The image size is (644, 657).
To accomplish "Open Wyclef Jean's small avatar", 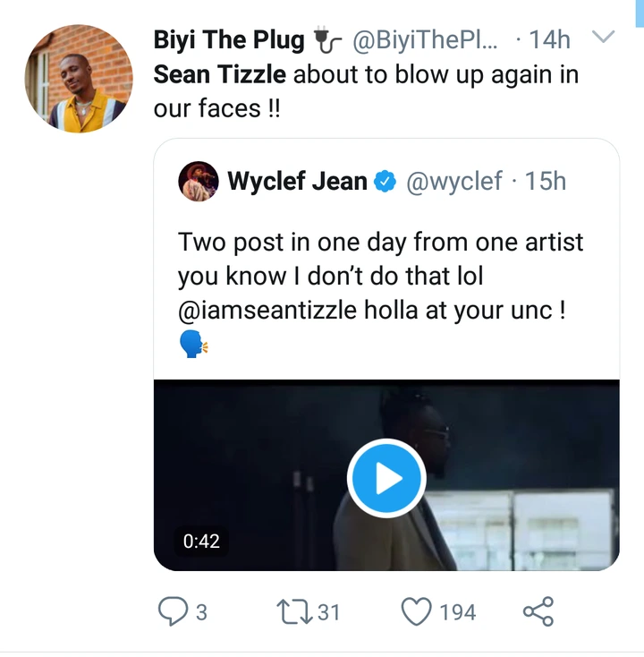I will tap(199, 182).
